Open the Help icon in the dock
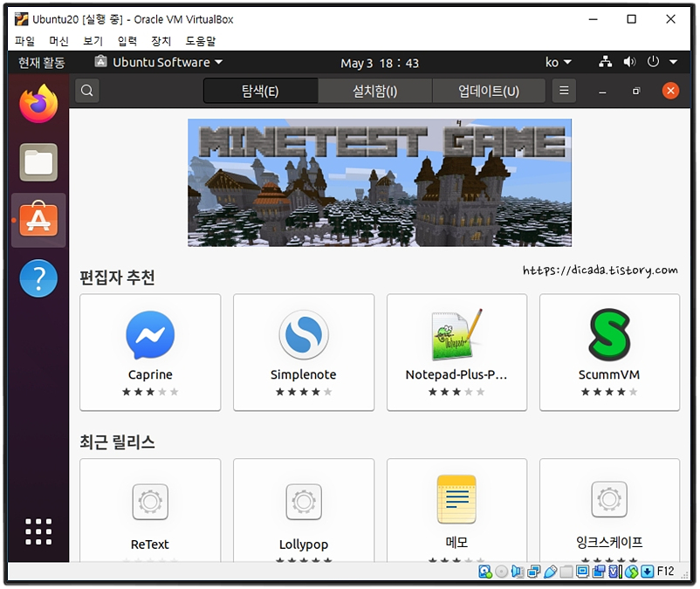 click(38, 278)
